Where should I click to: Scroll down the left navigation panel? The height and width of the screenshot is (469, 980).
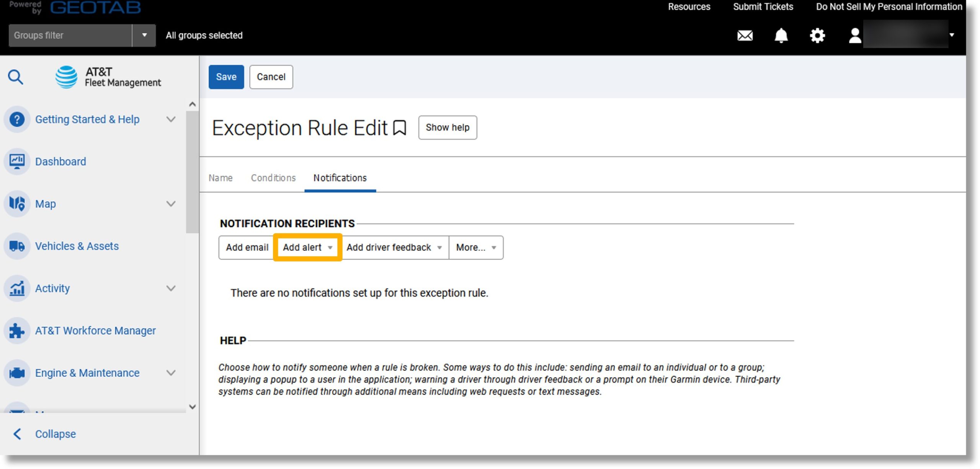192,406
